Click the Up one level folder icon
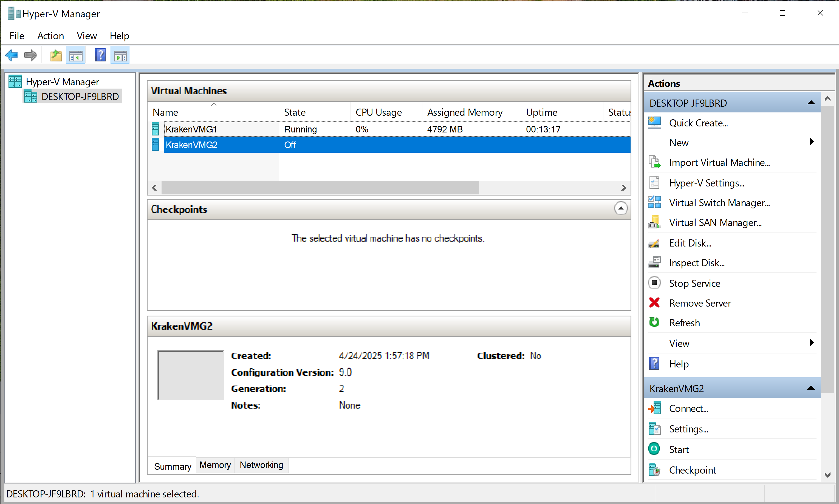 pyautogui.click(x=56, y=55)
